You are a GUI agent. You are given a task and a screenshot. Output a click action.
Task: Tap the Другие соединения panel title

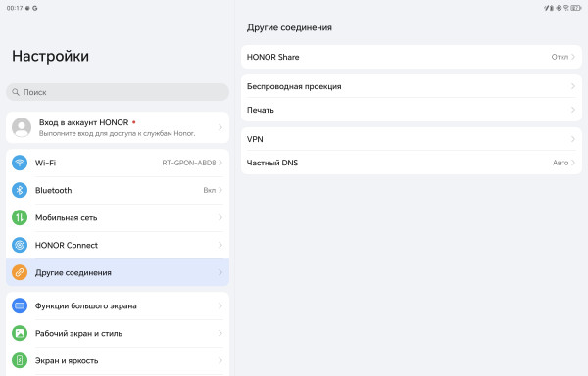tap(289, 27)
